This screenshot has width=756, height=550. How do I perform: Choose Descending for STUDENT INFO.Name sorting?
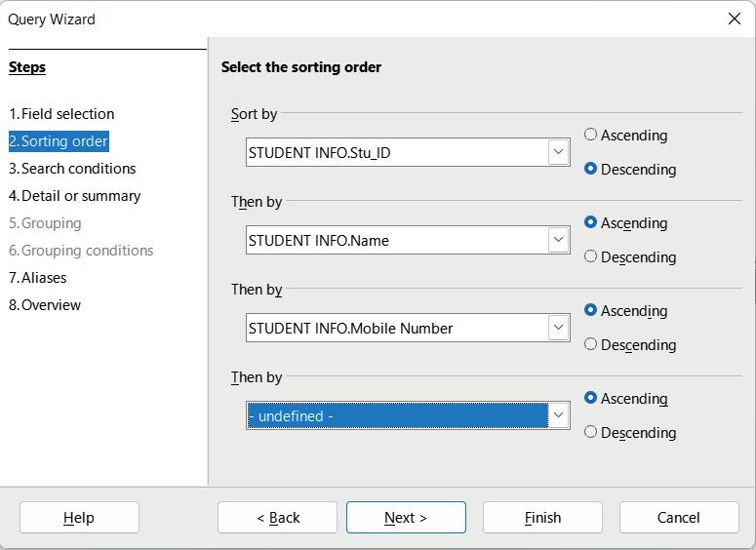coord(591,256)
